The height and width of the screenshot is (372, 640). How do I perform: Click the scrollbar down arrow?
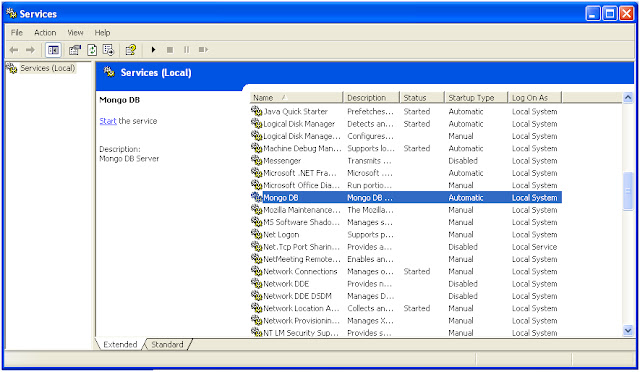coord(628,330)
